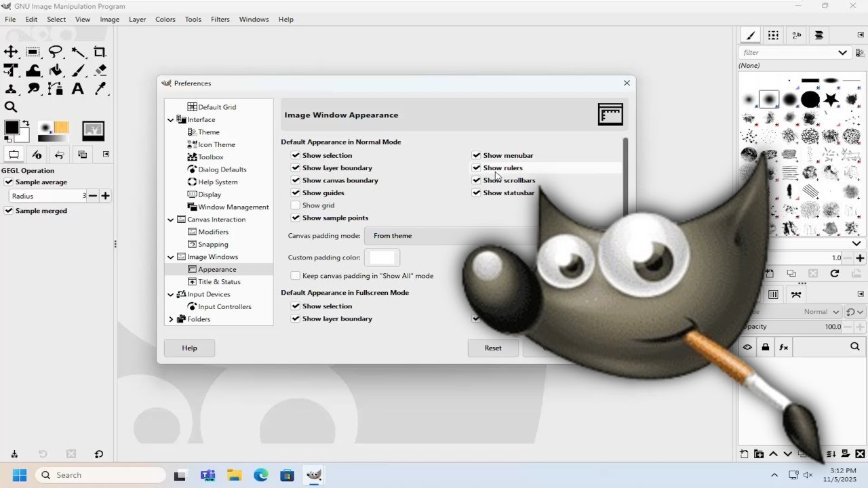Delete the layer using X icon
This screenshot has width=868, height=488.
point(860,454)
